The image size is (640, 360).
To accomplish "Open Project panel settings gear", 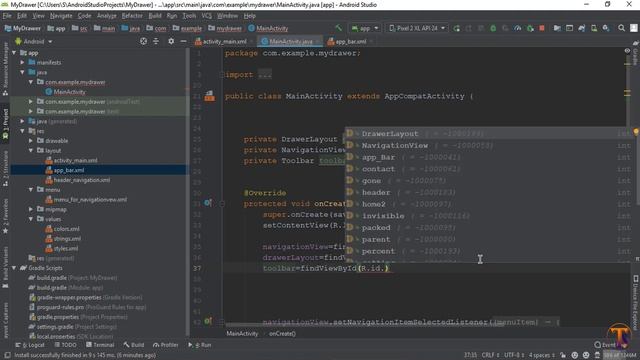I will coord(171,41).
